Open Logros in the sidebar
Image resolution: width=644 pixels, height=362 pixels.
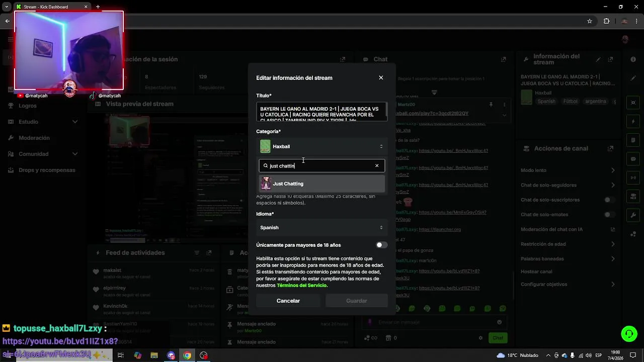[28, 106]
